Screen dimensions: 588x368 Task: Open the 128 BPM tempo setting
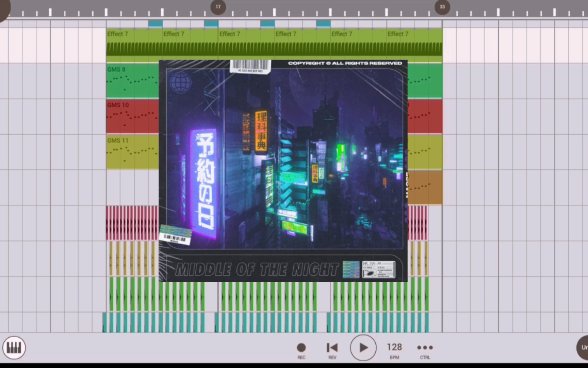click(394, 351)
